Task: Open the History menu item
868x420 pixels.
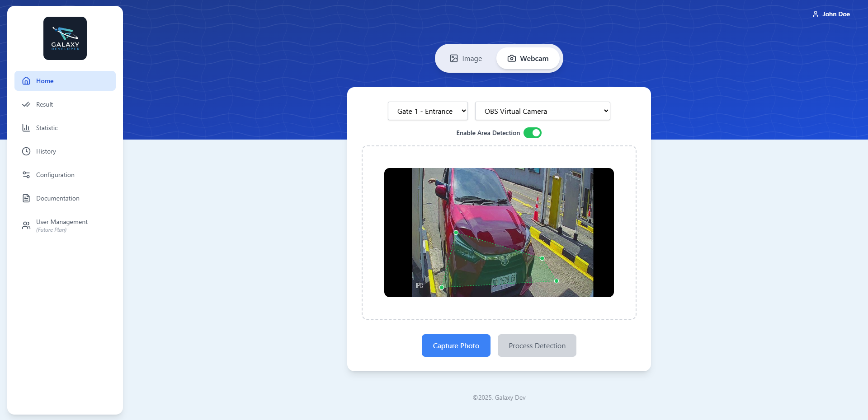Action: pos(46,151)
